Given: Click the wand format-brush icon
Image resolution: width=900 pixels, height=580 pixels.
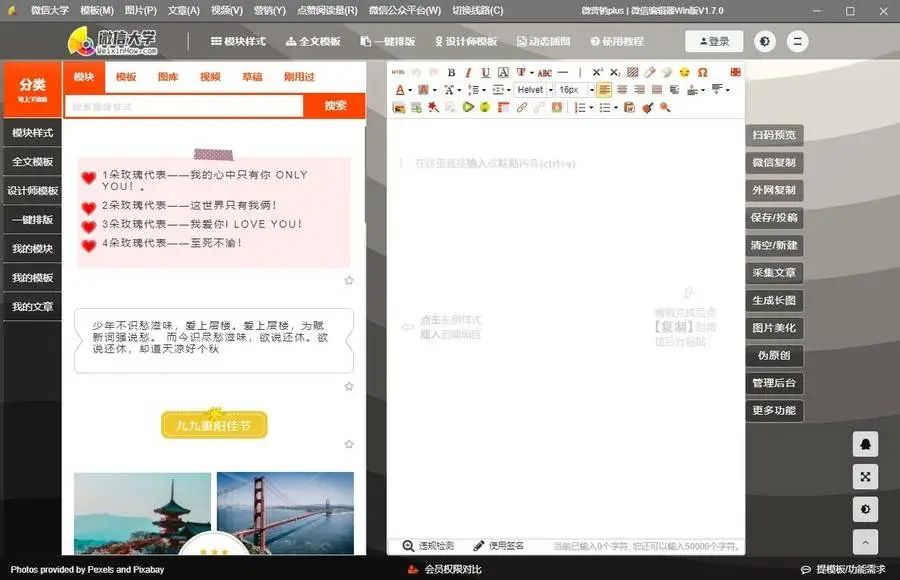Looking at the screenshot, I should click(433, 107).
